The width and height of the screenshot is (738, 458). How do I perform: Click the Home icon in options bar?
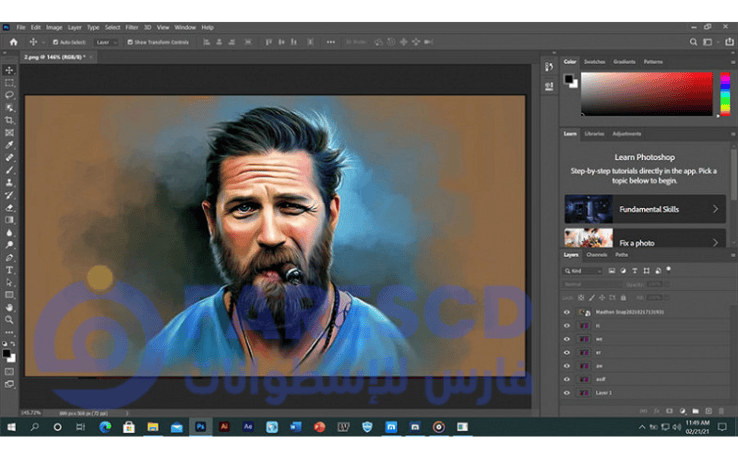[14, 42]
